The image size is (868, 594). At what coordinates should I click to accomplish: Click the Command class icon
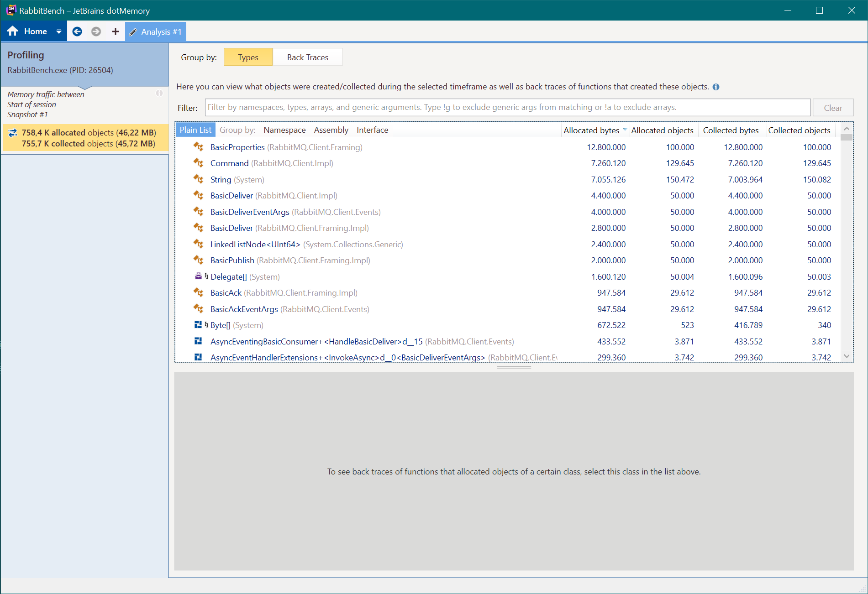[x=198, y=163]
